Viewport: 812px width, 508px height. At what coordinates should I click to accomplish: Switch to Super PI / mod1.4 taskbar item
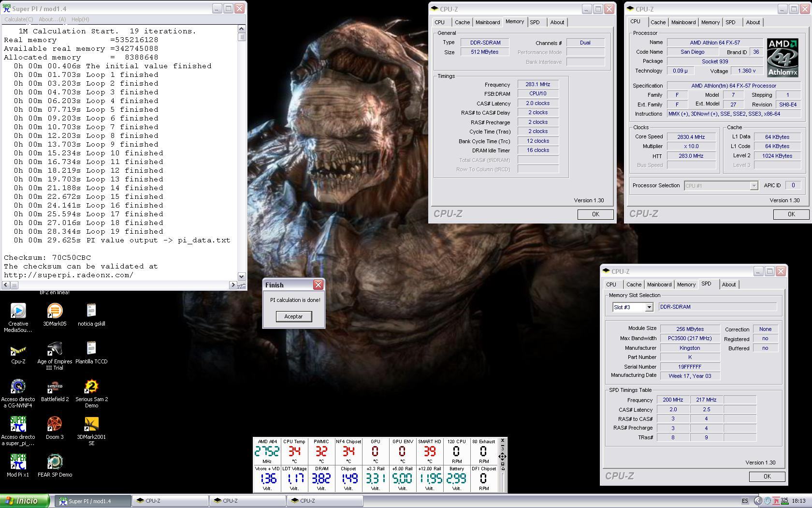pyautogui.click(x=92, y=501)
